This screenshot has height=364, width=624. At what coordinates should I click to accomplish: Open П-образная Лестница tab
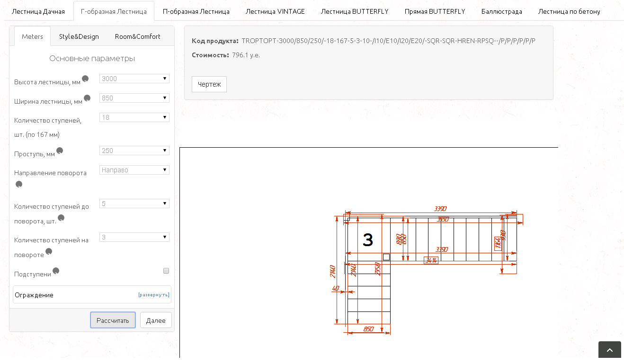[196, 11]
